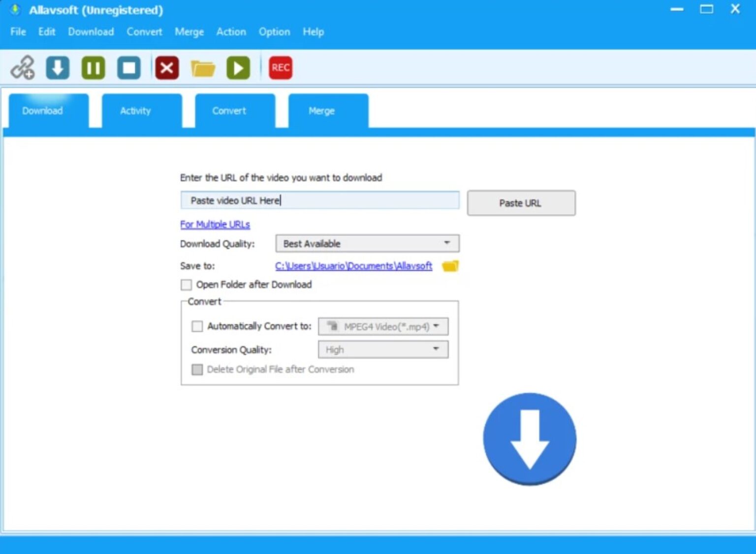Enable Open Folder after Download

186,285
